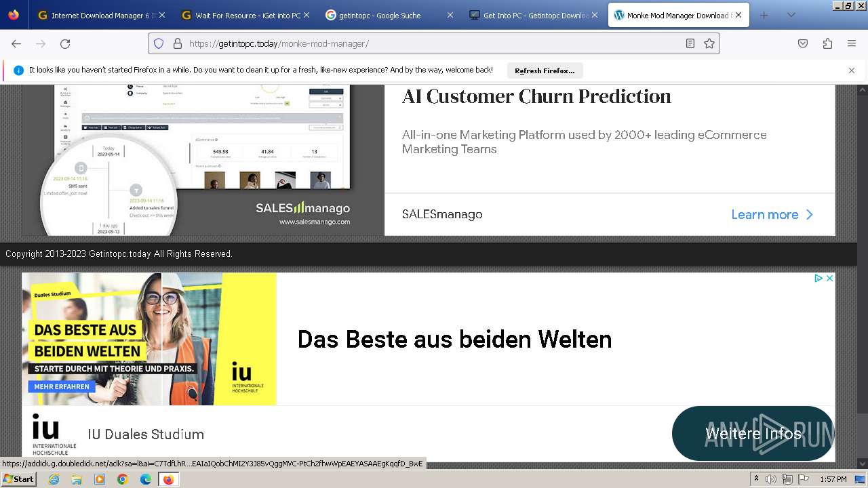Click AI Customer Churn Prediction headline
This screenshot has height=488, width=868.
click(536, 96)
